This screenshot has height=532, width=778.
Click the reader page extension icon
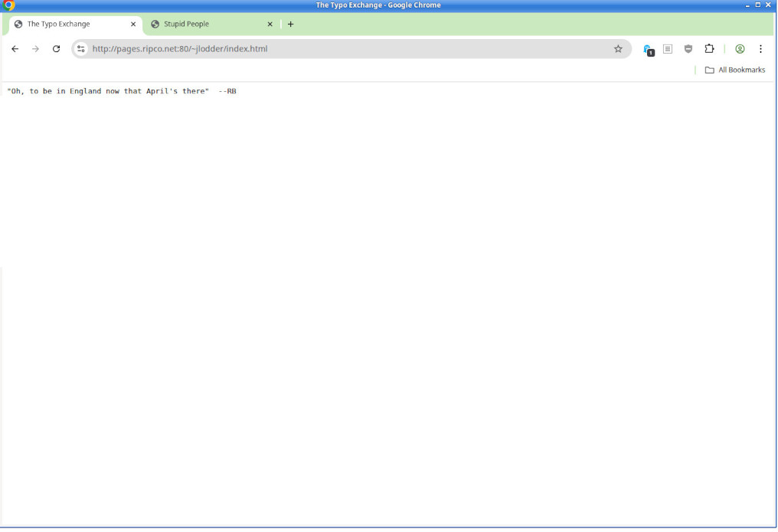coord(668,49)
